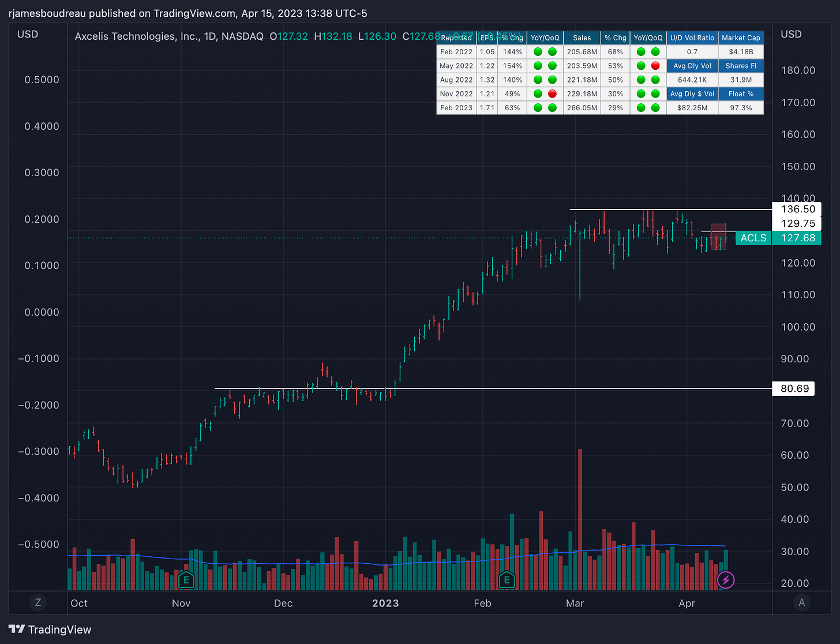Click the Float % header cell
This screenshot has width=840, height=644.
tap(741, 93)
